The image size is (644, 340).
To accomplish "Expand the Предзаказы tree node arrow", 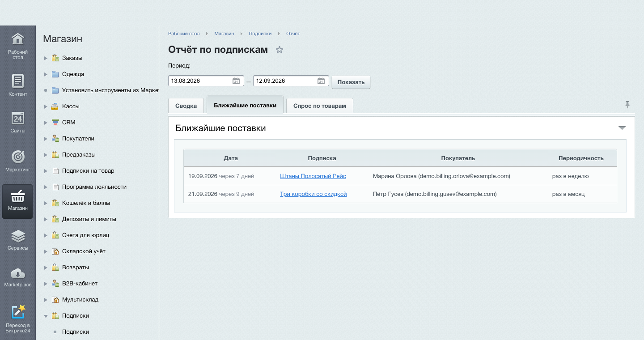I will click(x=46, y=155).
